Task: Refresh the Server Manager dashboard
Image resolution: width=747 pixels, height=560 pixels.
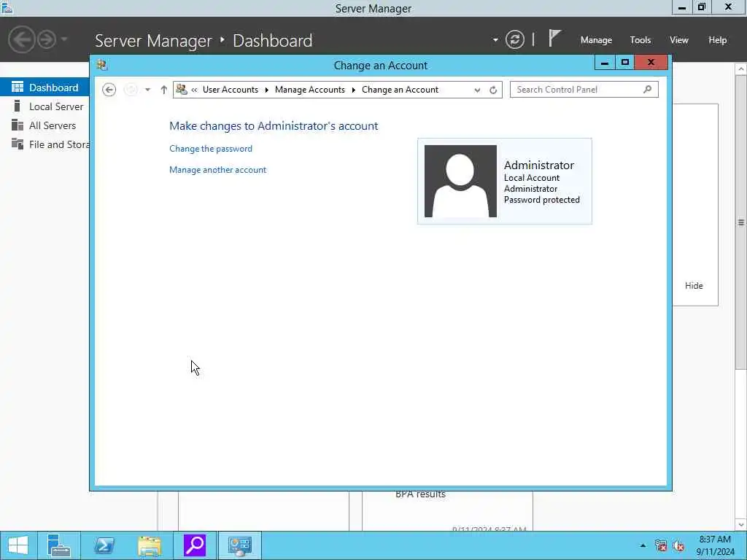Action: (x=515, y=39)
